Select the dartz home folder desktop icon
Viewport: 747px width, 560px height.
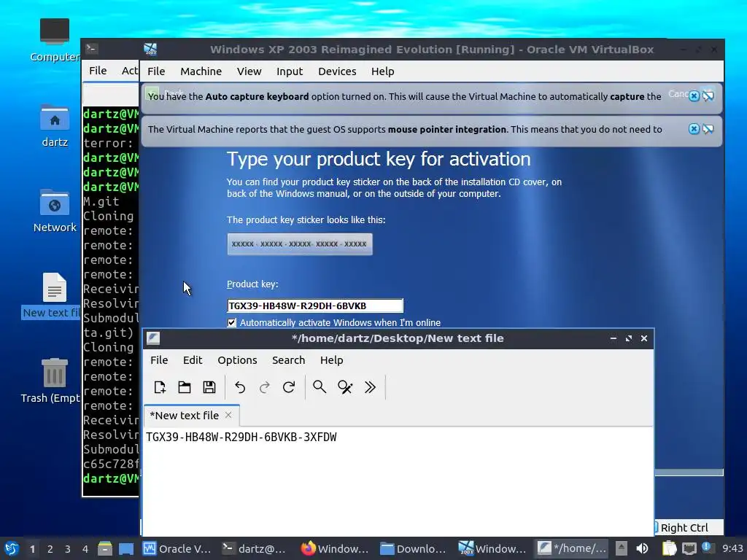pyautogui.click(x=54, y=125)
